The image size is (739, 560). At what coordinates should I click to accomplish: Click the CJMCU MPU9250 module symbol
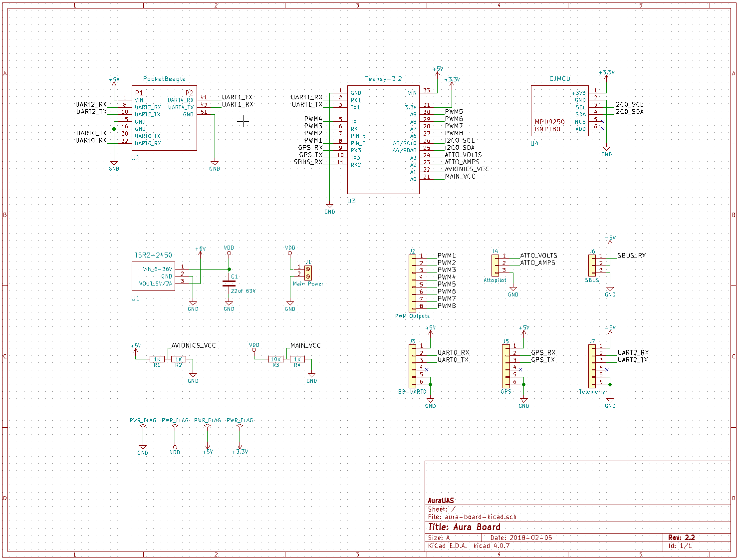click(x=559, y=110)
